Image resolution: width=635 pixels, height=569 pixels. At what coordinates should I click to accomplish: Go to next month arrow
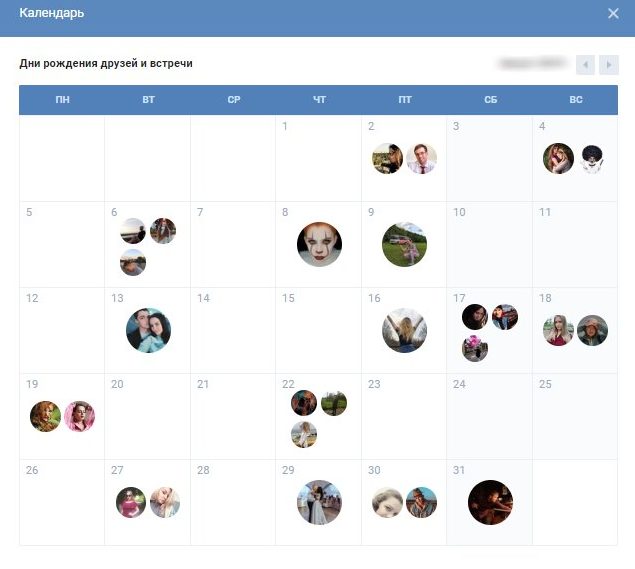pos(608,65)
